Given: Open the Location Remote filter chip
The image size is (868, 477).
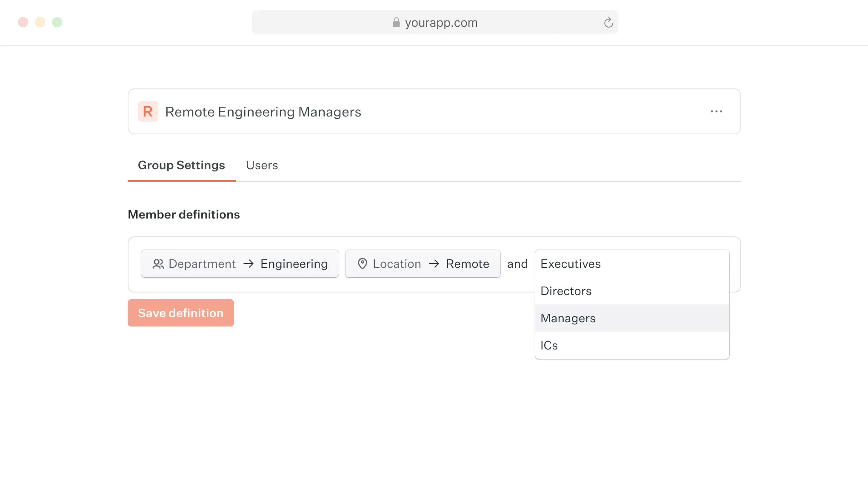Looking at the screenshot, I should (423, 264).
